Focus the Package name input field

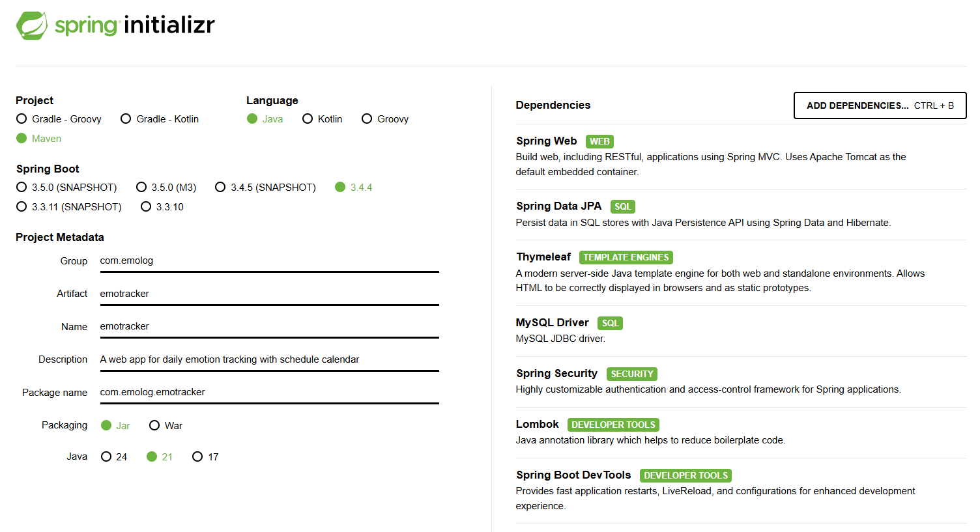[269, 393]
